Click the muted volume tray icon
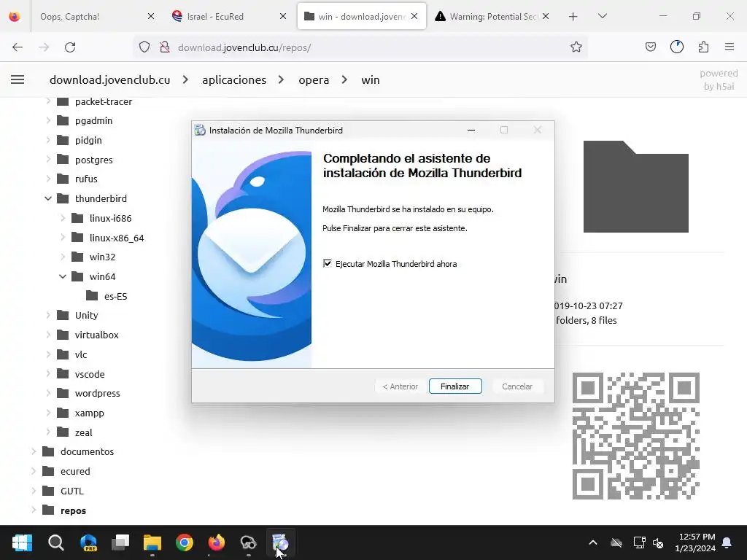The height and width of the screenshot is (560, 747). (x=659, y=542)
